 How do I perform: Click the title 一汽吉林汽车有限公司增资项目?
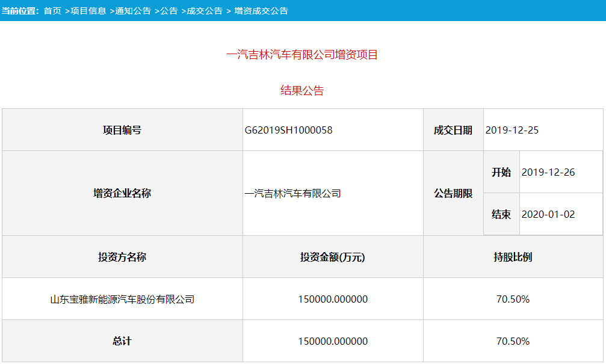point(303,54)
